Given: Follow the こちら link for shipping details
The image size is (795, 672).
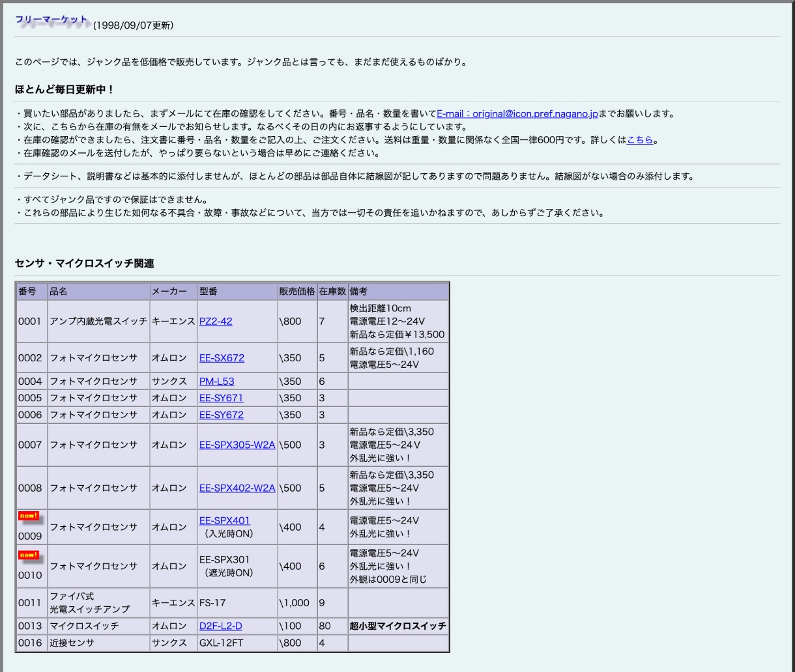Looking at the screenshot, I should pos(639,140).
